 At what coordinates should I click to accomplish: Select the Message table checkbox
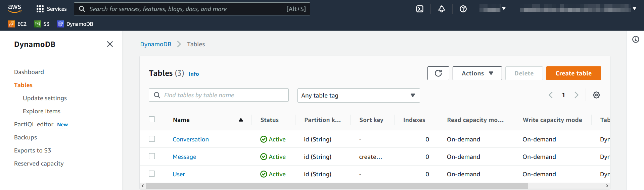click(152, 156)
